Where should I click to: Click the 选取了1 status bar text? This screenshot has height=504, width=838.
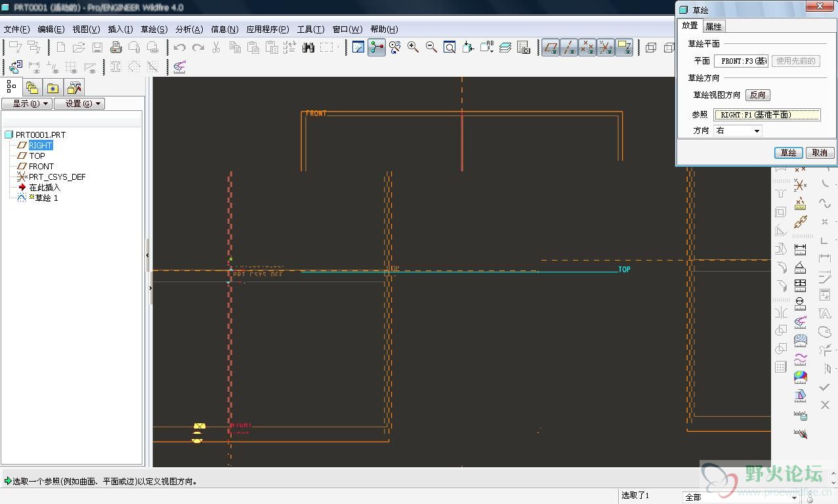pos(635,495)
